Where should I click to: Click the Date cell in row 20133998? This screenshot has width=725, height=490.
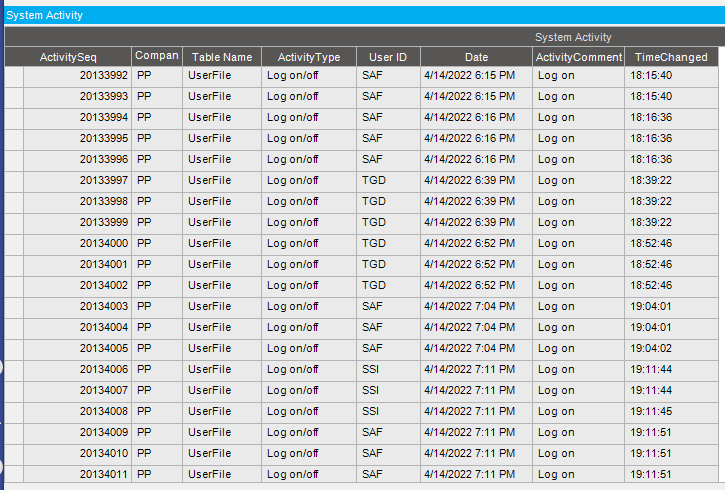point(476,202)
